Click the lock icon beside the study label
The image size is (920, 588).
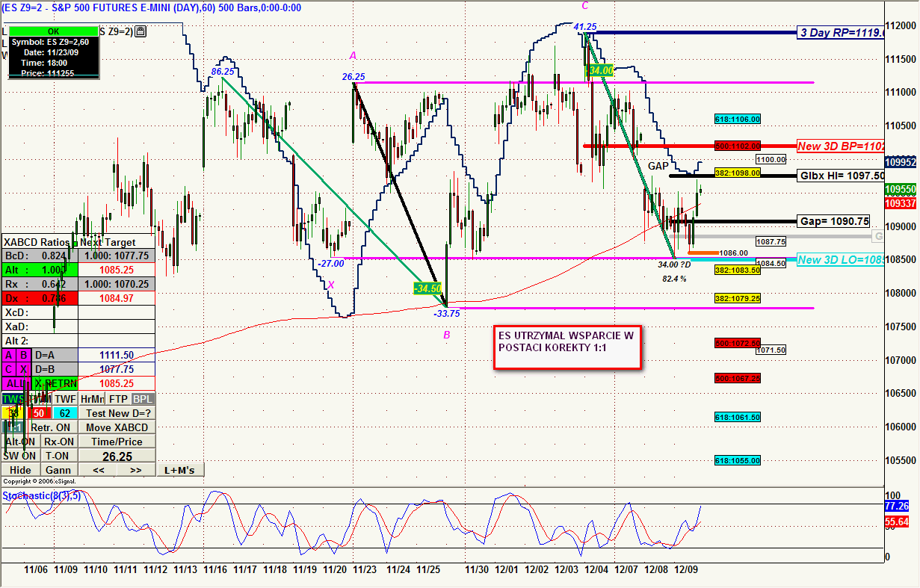[141, 31]
